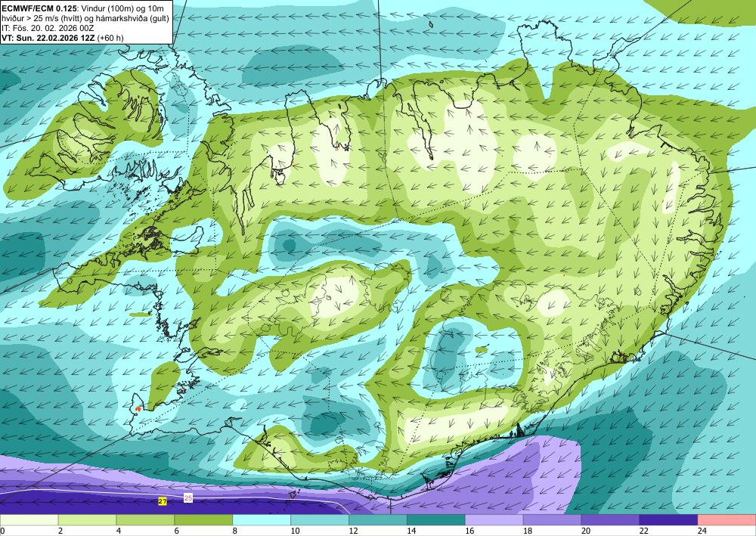Click the "(+60 h)" forecast offset text
The height and width of the screenshot is (536, 756).
click(110, 38)
